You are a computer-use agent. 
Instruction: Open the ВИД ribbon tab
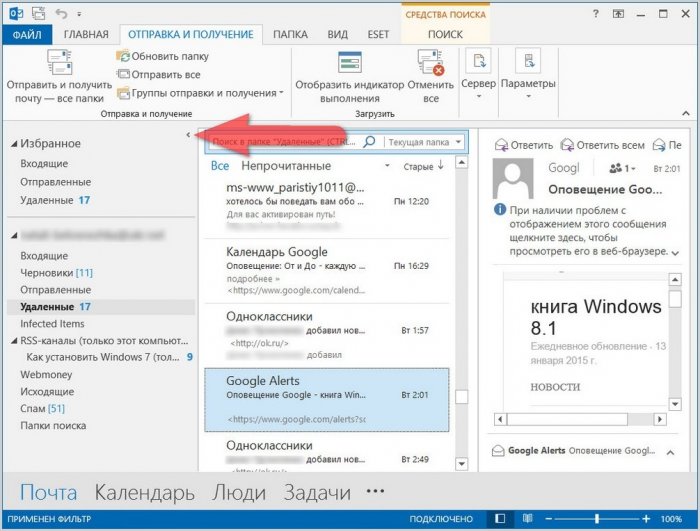pos(338,34)
